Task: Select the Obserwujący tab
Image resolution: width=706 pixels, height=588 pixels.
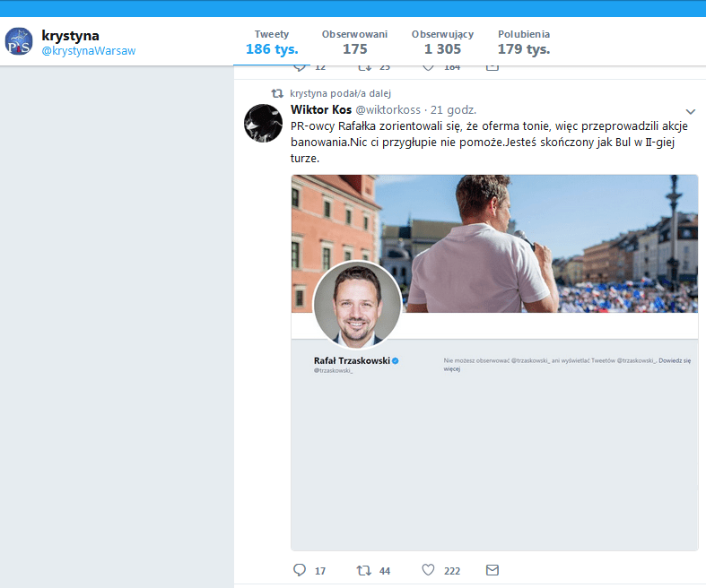Action: tap(442, 42)
